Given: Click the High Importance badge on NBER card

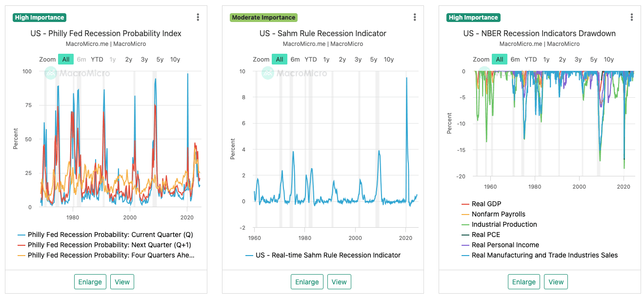Looking at the screenshot, I should 473,18.
